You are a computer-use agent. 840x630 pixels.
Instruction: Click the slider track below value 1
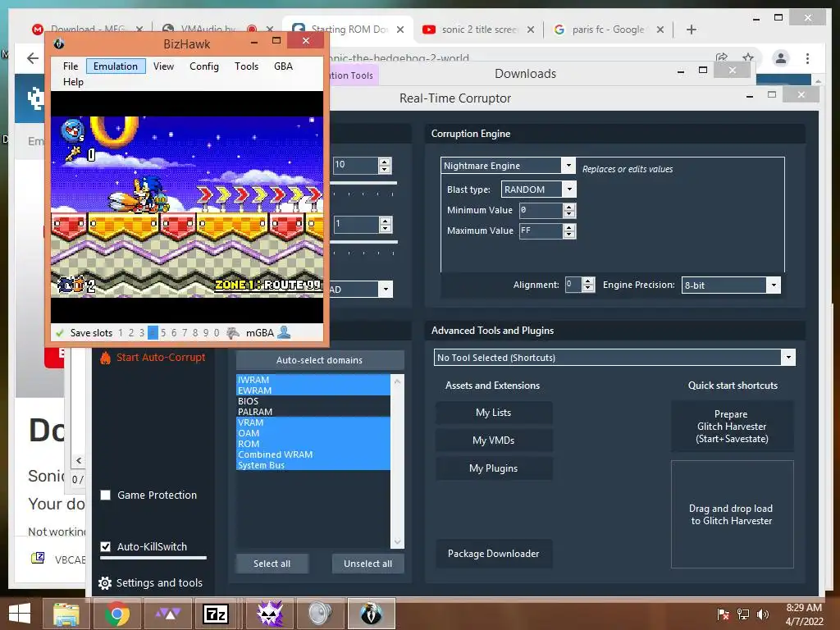365,242
